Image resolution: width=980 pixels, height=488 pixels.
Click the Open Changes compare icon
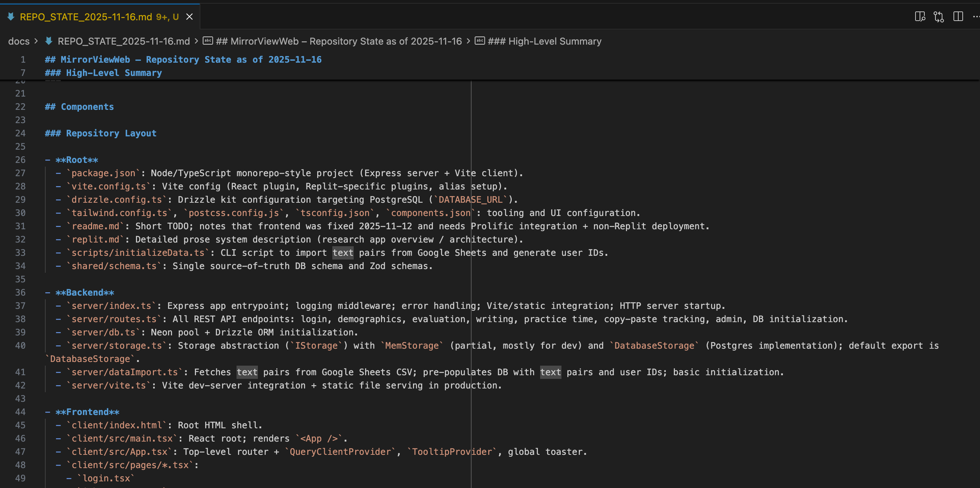tap(938, 17)
